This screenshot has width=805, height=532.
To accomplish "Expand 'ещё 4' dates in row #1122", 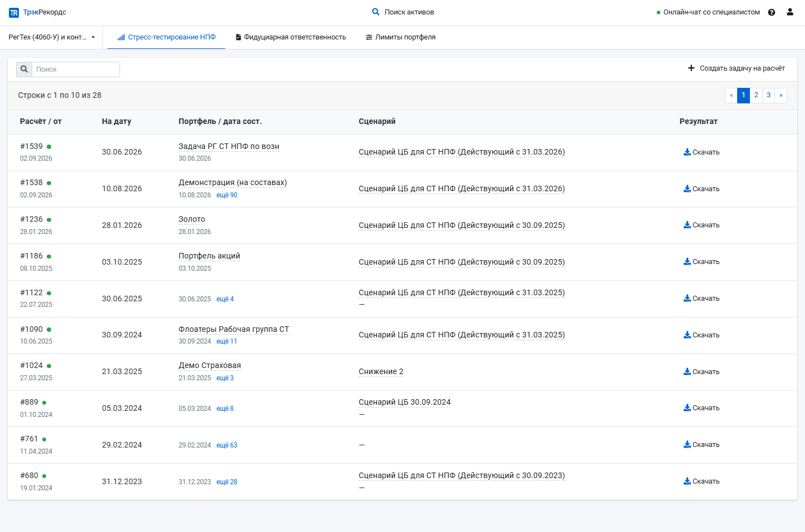I will point(225,299).
